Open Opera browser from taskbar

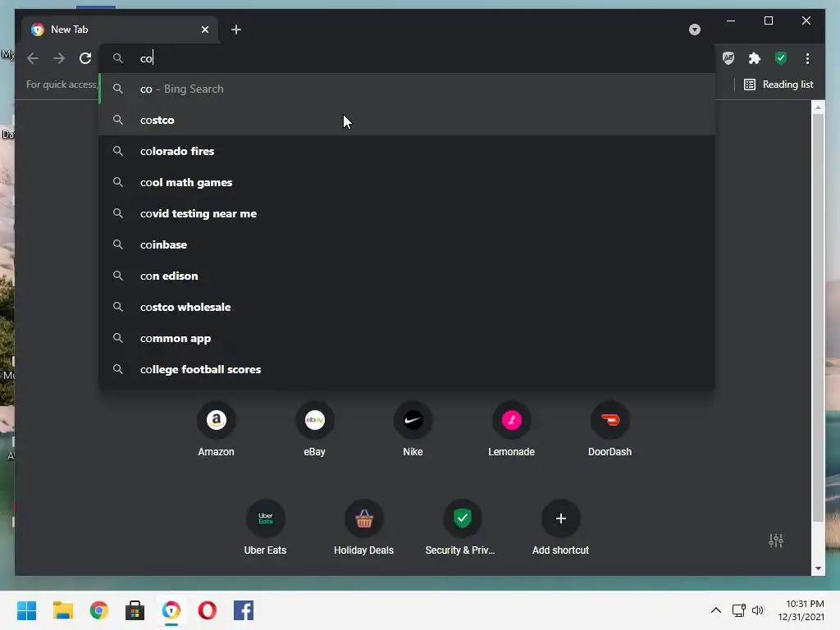tap(208, 610)
